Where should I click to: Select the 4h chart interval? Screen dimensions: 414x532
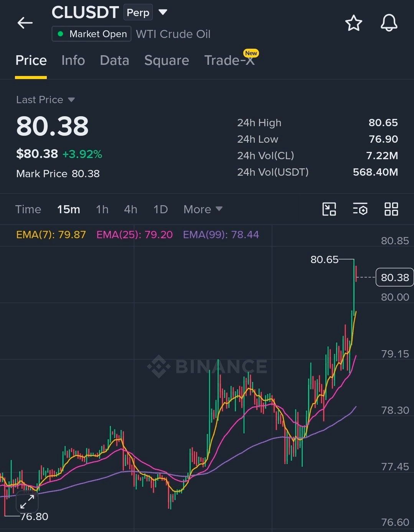point(130,209)
